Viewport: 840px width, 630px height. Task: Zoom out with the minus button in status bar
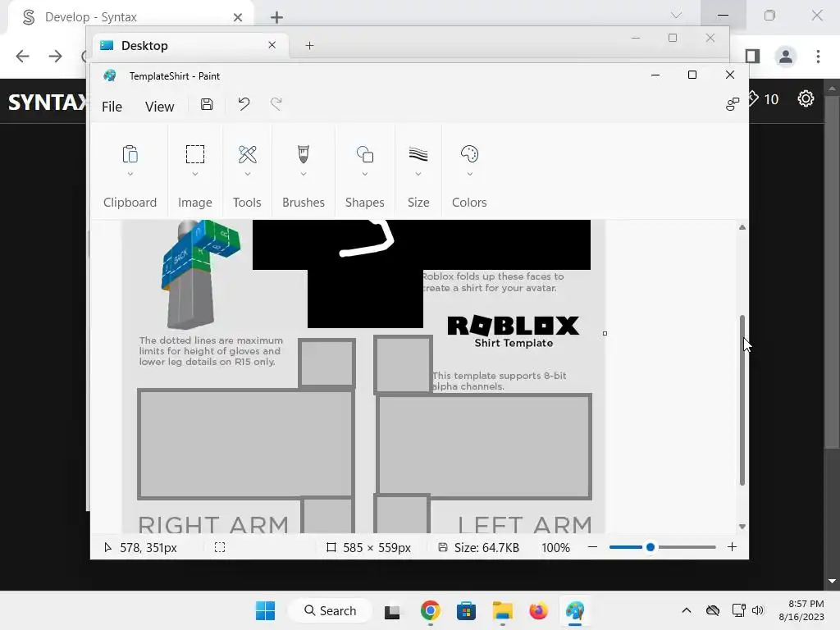pyautogui.click(x=592, y=547)
